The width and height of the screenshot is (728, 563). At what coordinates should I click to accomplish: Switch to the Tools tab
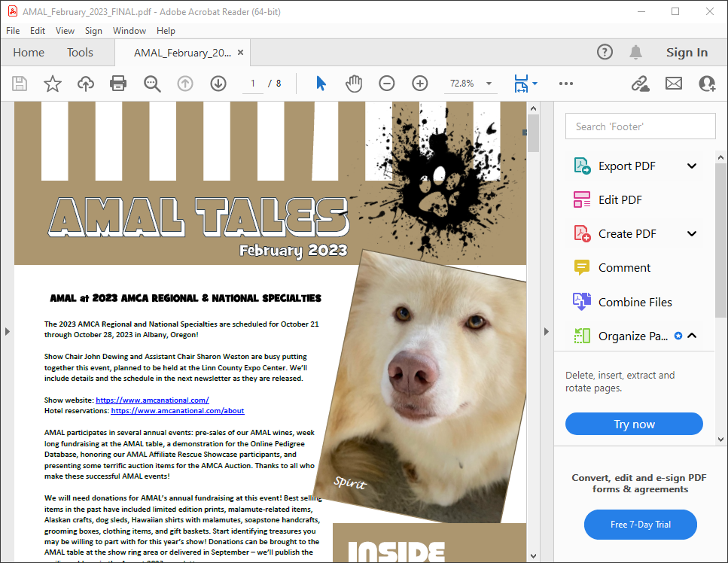pos(80,53)
